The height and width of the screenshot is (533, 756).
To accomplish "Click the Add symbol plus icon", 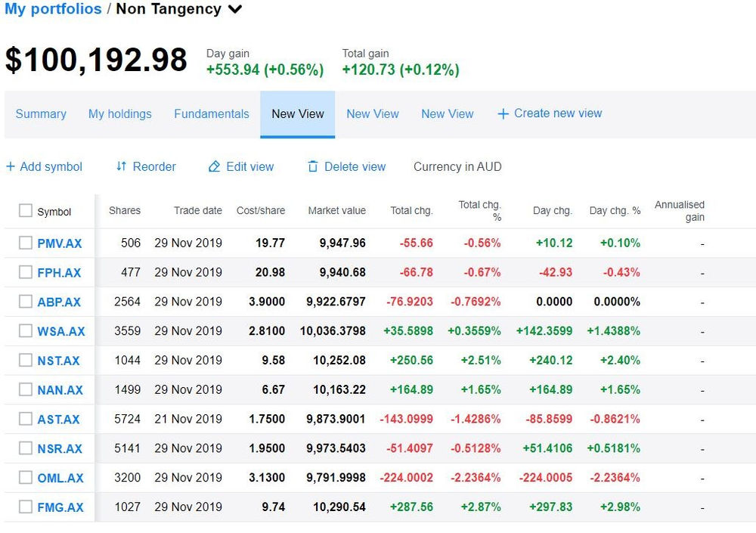I will pyautogui.click(x=11, y=166).
